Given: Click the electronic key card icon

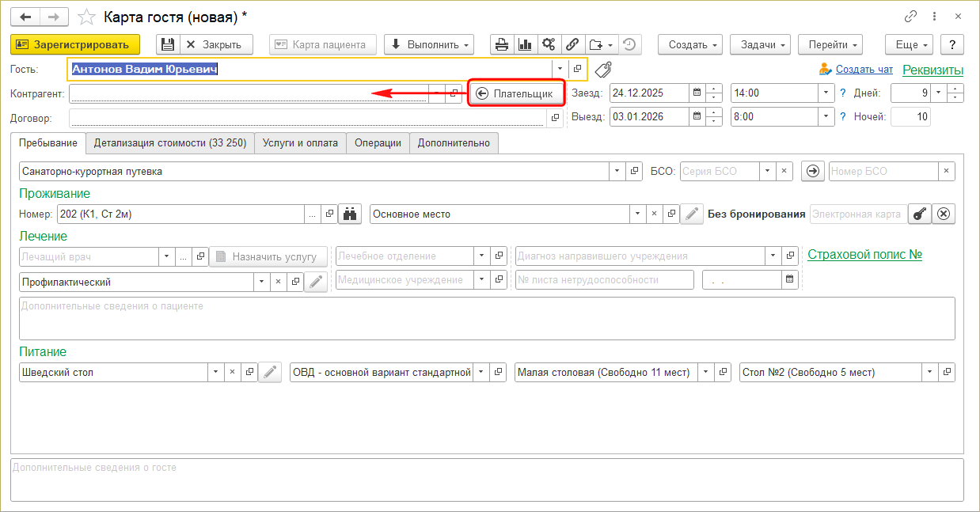Looking at the screenshot, I should [x=919, y=214].
